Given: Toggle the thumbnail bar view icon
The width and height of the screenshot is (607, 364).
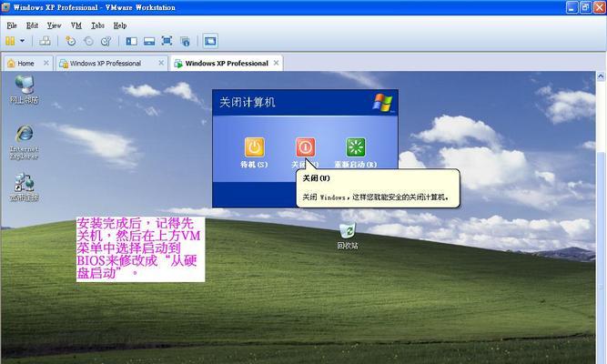Looking at the screenshot, I should point(149,41).
